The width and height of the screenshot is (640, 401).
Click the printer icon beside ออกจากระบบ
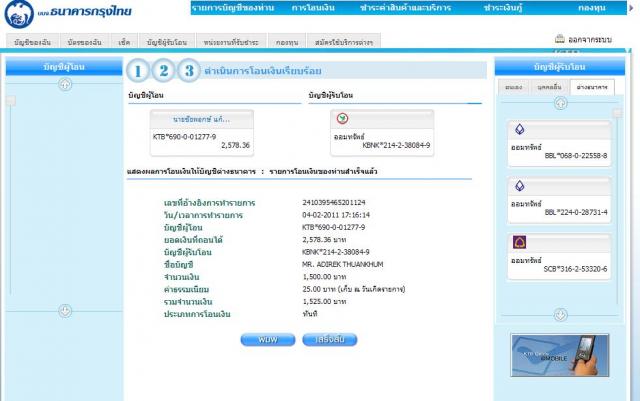[x=560, y=39]
